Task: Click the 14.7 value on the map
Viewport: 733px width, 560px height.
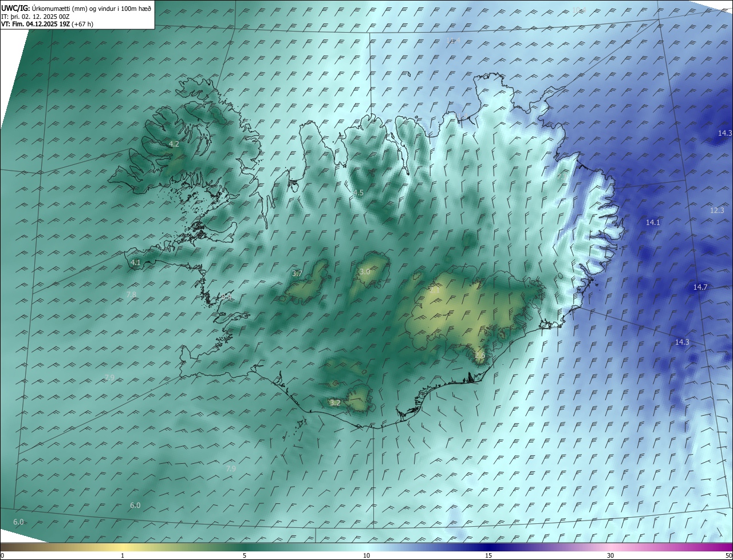Action: [700, 287]
